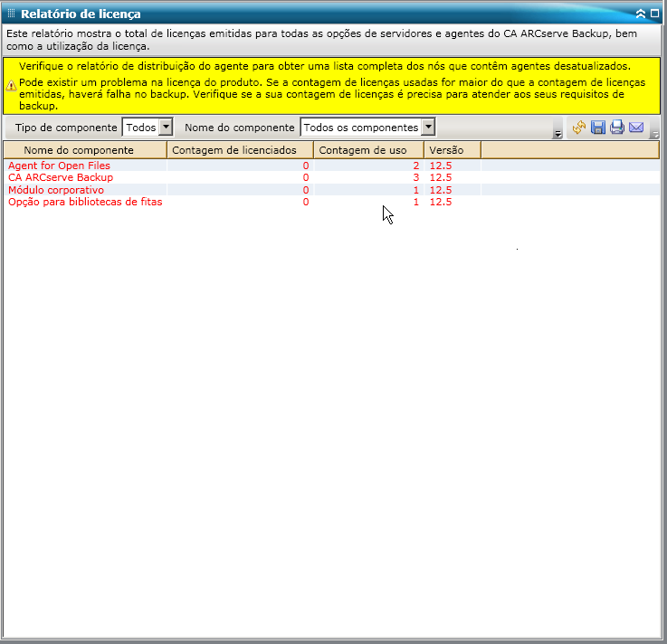This screenshot has width=667, height=644.
Task: Sort by 'Contagem de licenciados' column header
Action: 241,150
